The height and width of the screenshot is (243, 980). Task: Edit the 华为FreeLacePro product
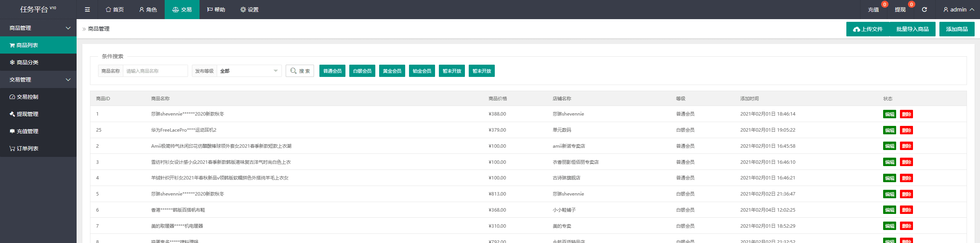pyautogui.click(x=890, y=130)
